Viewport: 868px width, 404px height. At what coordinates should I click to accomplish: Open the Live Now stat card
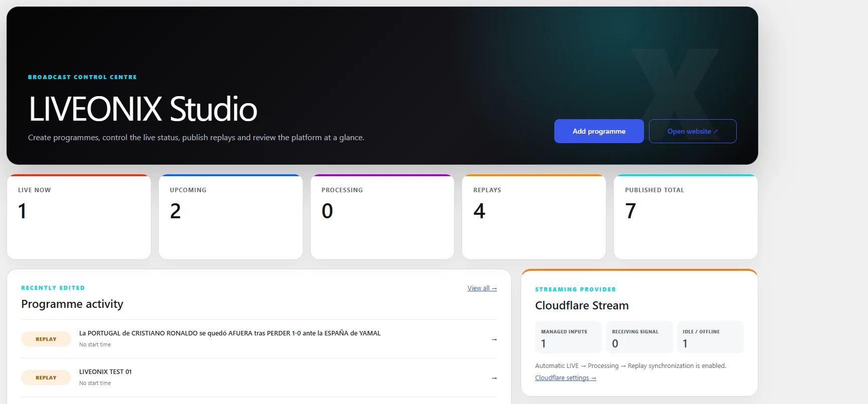coord(79,217)
